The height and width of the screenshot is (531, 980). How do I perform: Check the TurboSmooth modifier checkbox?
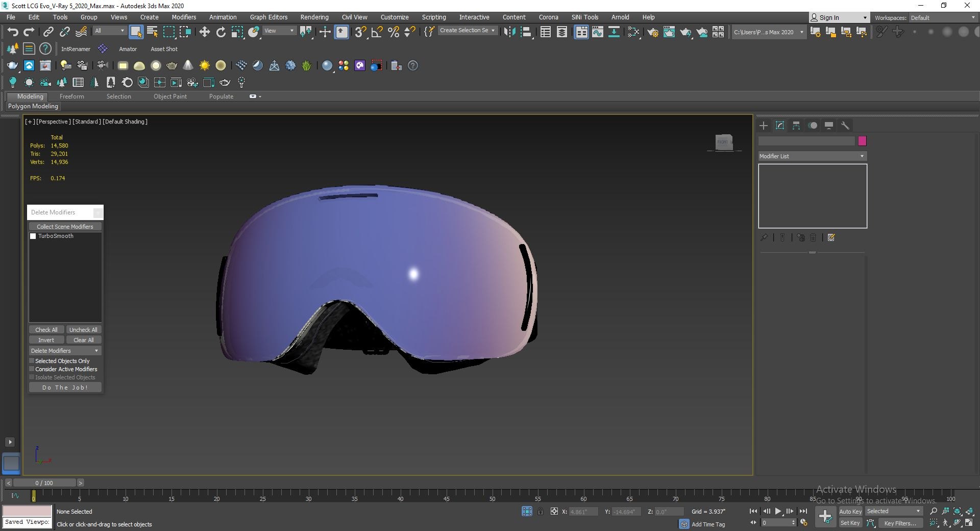coord(33,236)
